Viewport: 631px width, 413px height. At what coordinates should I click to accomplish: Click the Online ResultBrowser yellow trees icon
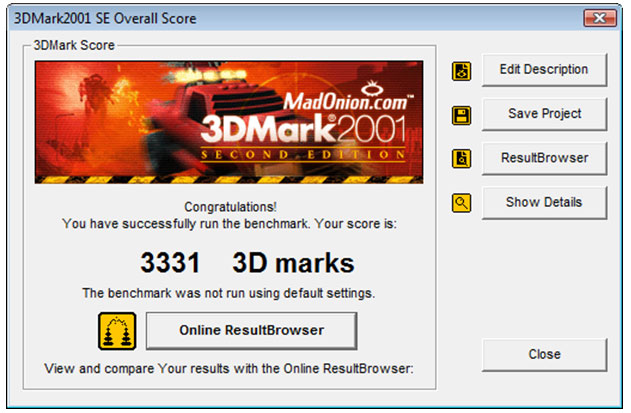tap(117, 331)
